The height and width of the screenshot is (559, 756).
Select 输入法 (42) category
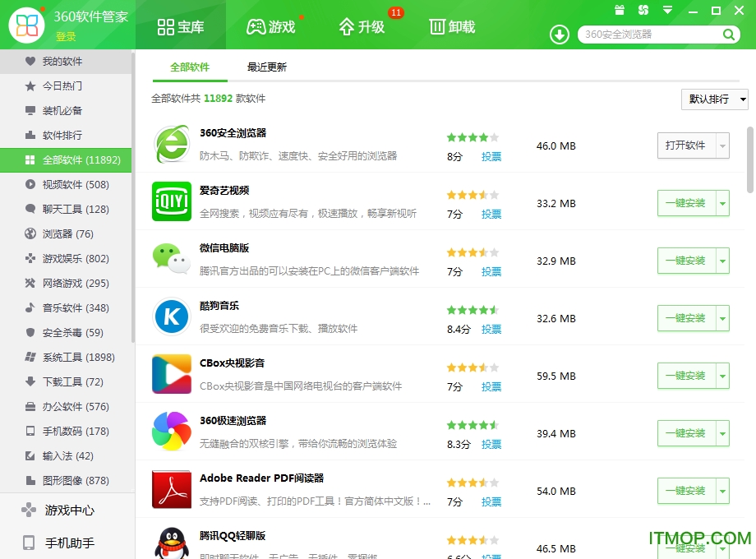[66, 455]
